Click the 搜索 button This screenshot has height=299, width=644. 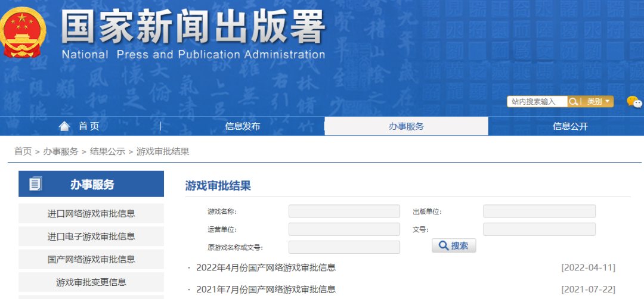pos(454,245)
